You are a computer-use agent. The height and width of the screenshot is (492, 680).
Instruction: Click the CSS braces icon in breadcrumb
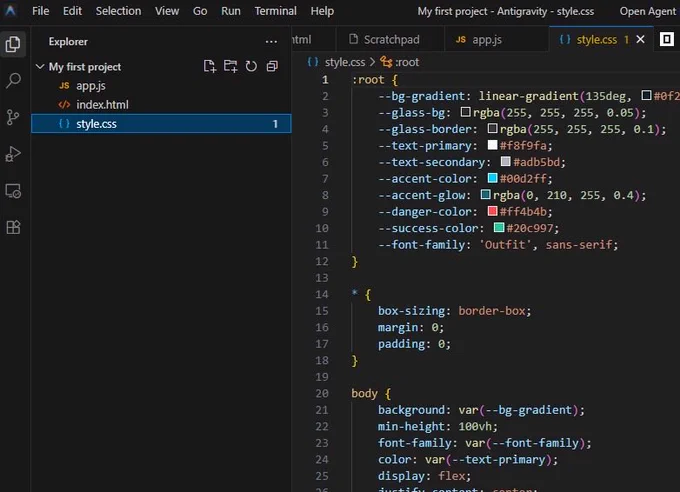point(313,62)
